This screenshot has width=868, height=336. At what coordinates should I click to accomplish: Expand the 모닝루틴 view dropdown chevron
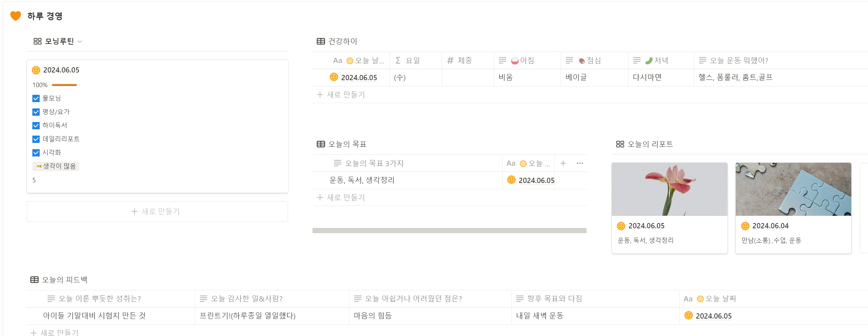point(80,41)
